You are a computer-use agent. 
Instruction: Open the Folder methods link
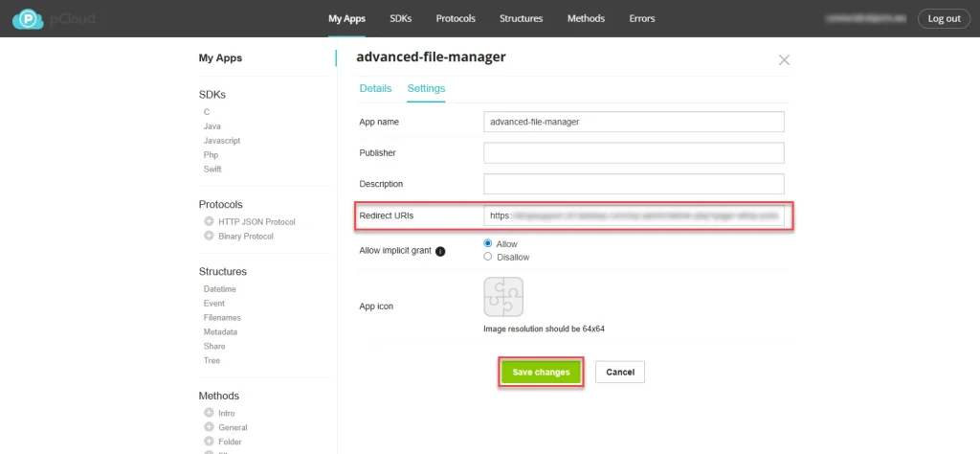(230, 443)
